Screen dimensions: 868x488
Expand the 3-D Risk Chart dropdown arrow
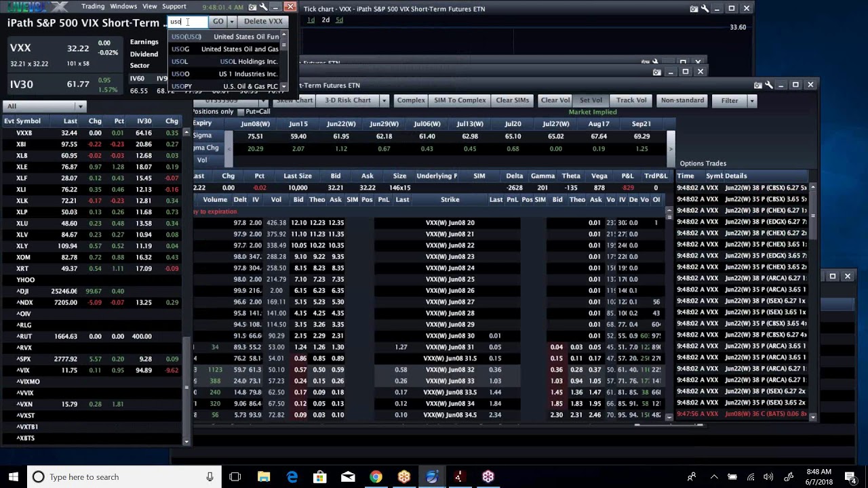click(x=384, y=100)
